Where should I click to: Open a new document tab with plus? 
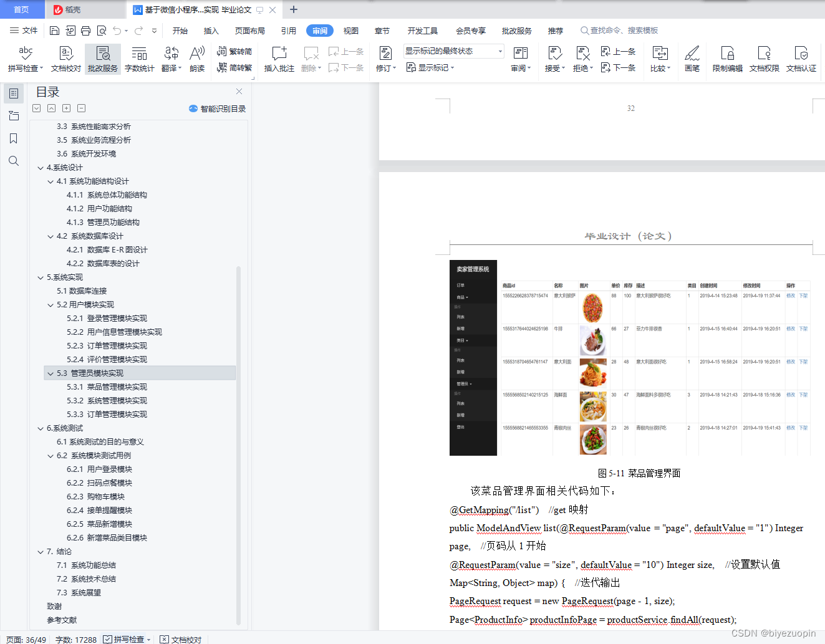pos(294,9)
